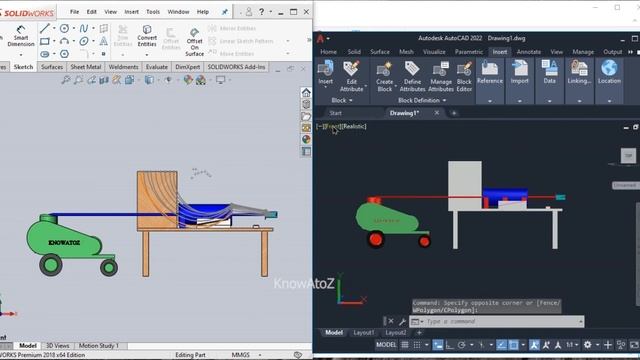The image size is (640, 360).
Task: Toggle AutoCAD ortho mode
Action: pos(449,345)
